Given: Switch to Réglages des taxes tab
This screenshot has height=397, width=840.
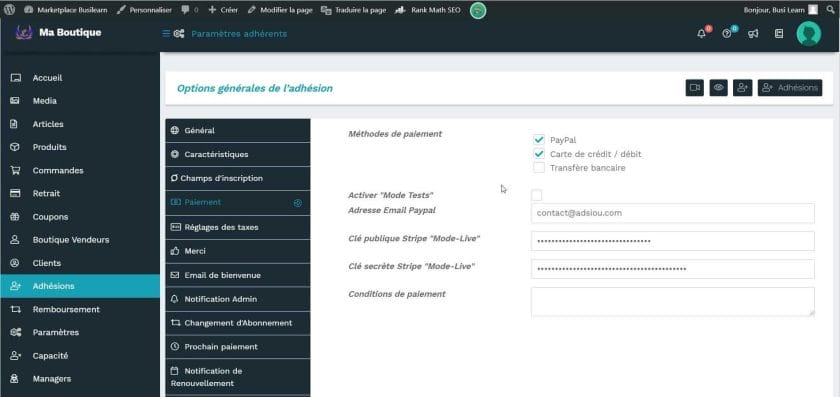Looking at the screenshot, I should pyautogui.click(x=238, y=227).
